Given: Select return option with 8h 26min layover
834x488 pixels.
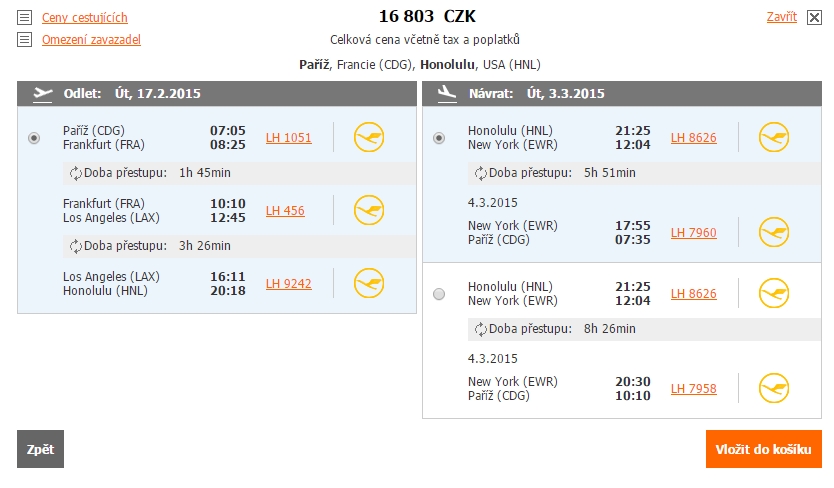Looking at the screenshot, I should [439, 294].
